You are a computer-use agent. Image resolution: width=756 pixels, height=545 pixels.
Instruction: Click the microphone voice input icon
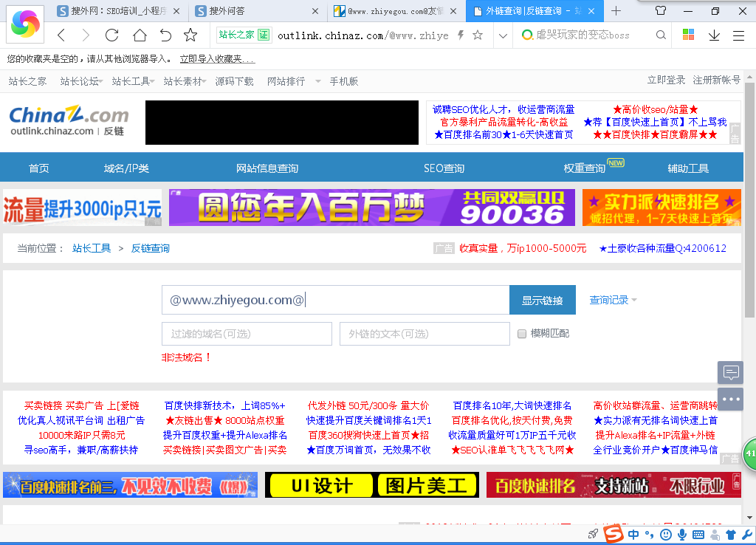[x=682, y=535]
